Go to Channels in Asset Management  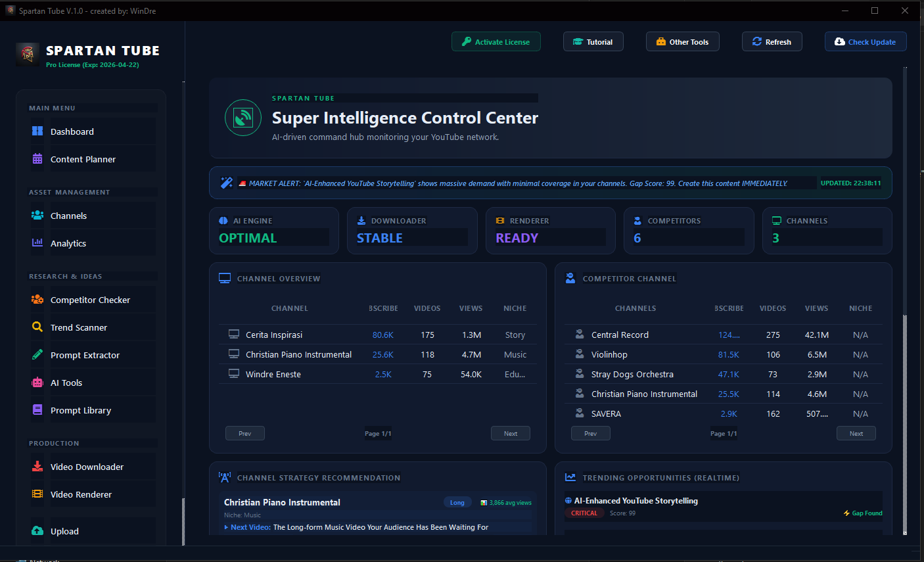68,216
